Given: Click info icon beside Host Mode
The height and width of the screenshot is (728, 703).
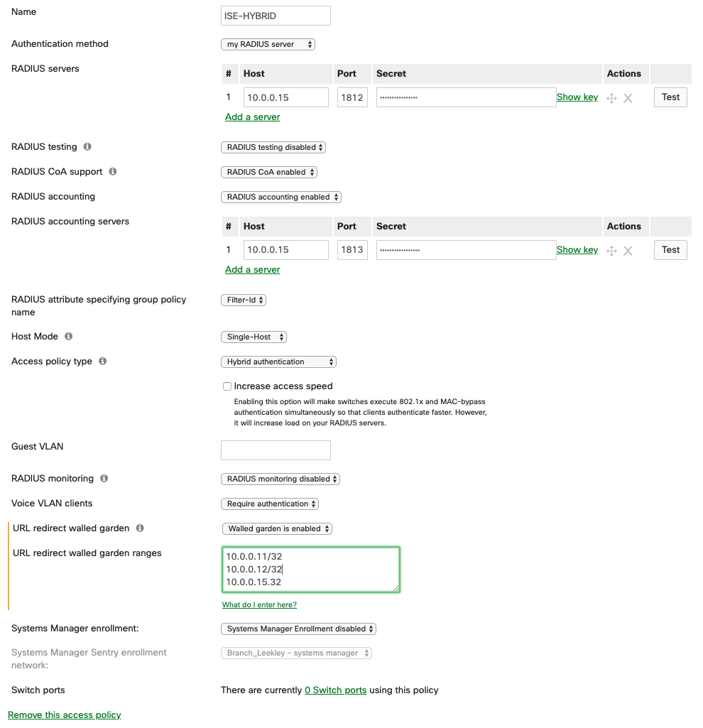Looking at the screenshot, I should pyautogui.click(x=69, y=337).
